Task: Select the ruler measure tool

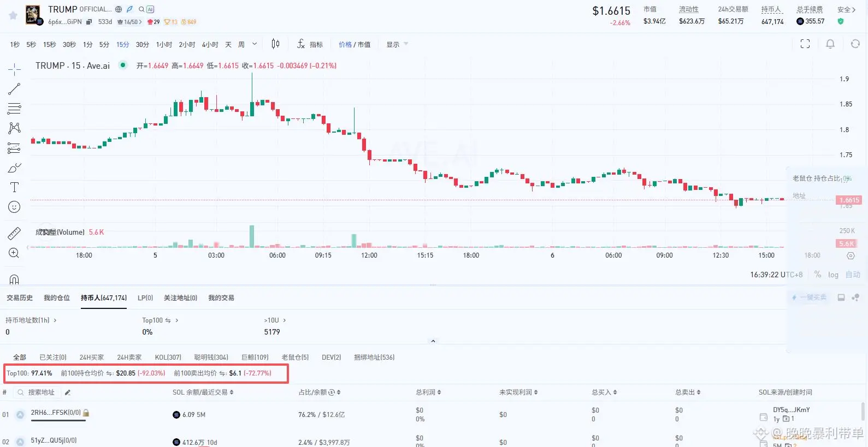Action: (x=14, y=234)
